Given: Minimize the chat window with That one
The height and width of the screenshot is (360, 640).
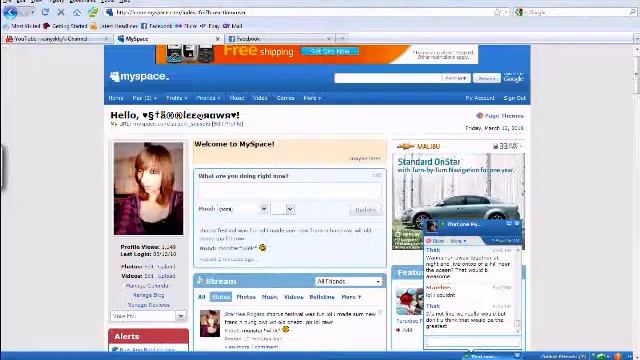Looking at the screenshot, I should [x=509, y=224].
